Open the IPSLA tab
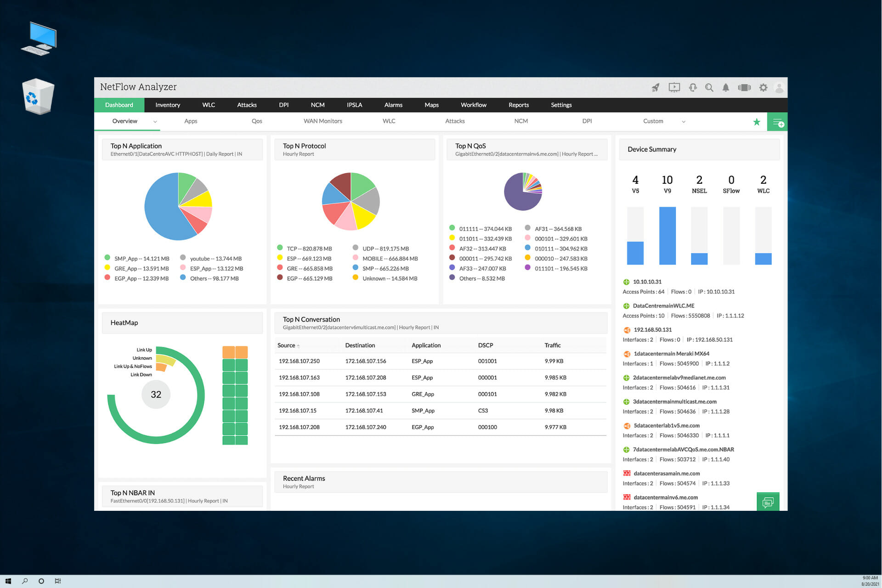Image resolution: width=882 pixels, height=588 pixels. [354, 105]
